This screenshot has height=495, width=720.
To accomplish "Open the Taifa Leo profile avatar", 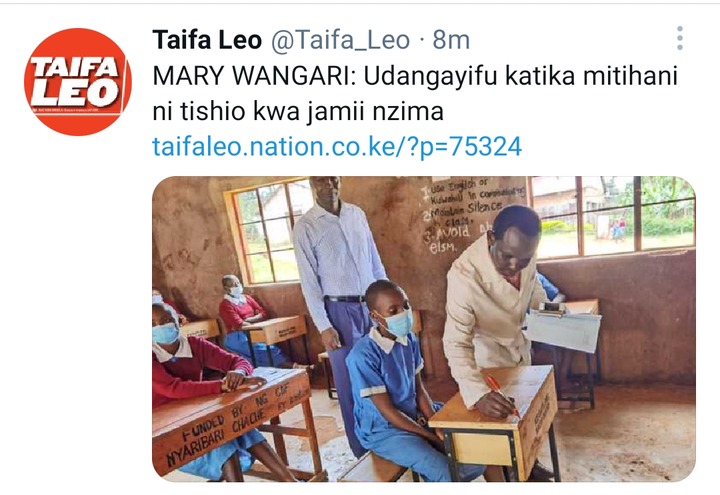I will pyautogui.click(x=78, y=82).
